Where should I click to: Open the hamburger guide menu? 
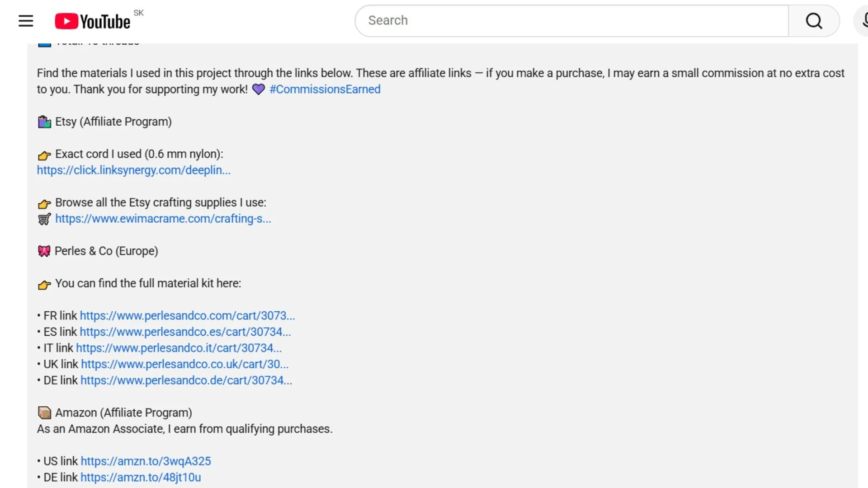pos(26,21)
